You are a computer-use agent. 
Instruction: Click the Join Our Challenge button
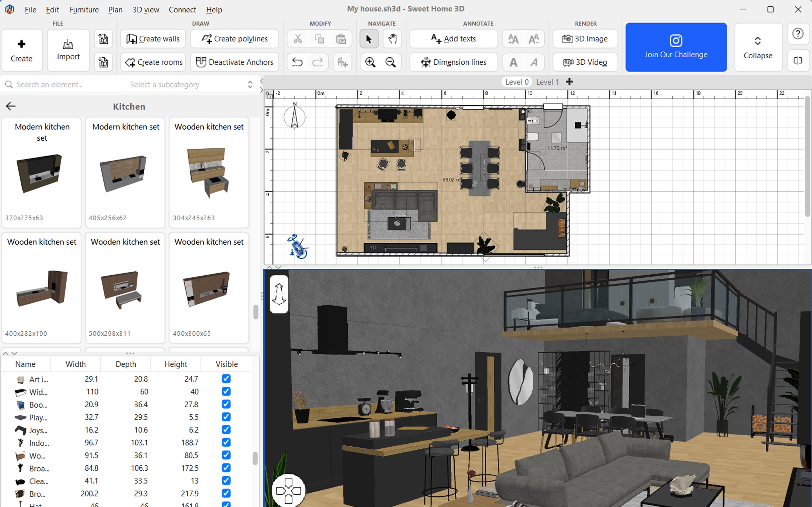click(676, 47)
